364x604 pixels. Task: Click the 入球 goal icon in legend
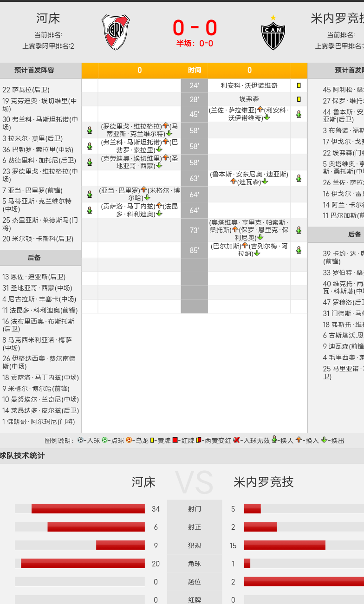(x=80, y=440)
